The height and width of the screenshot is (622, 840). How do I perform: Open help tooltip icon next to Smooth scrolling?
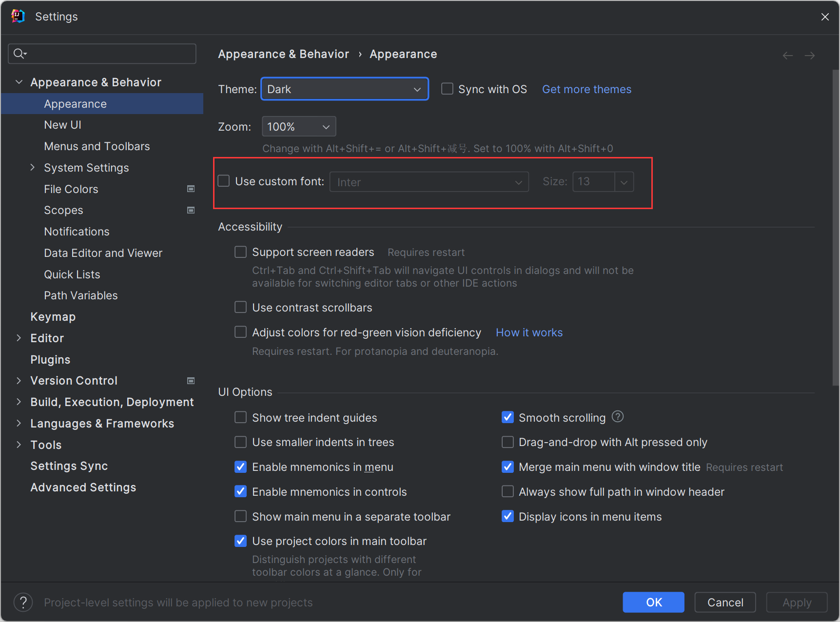tap(618, 417)
